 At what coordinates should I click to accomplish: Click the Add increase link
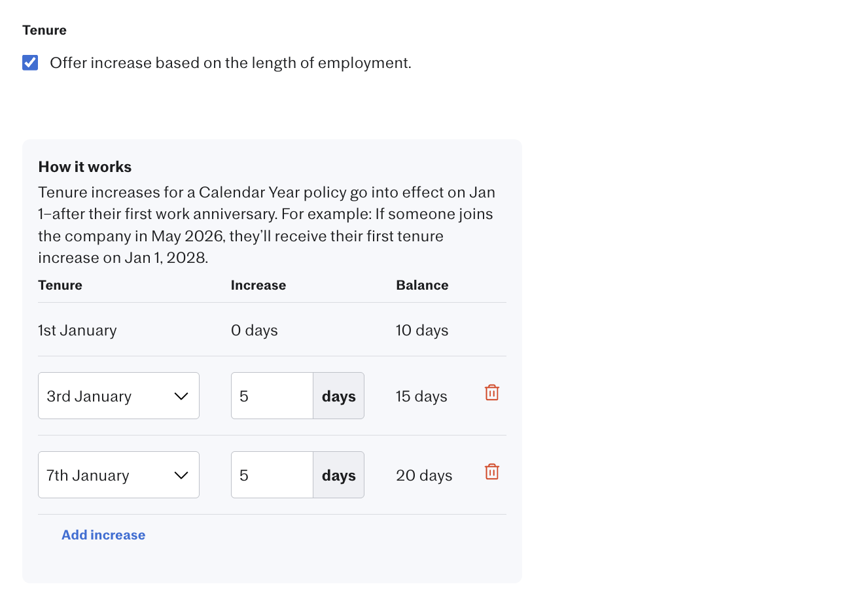point(103,535)
